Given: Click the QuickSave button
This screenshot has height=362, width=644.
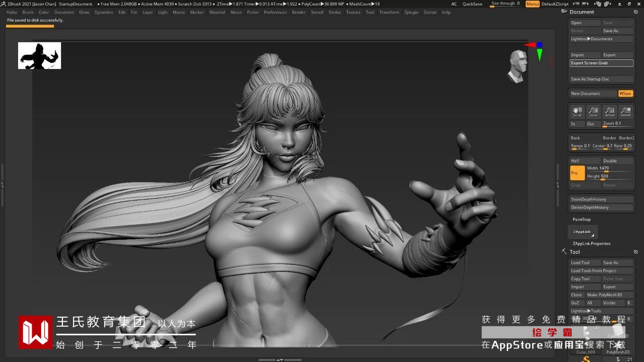Looking at the screenshot, I should point(472,4).
